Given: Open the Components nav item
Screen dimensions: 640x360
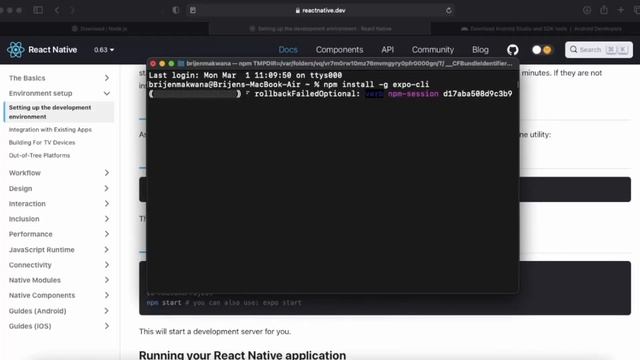Looking at the screenshot, I should tap(339, 50).
